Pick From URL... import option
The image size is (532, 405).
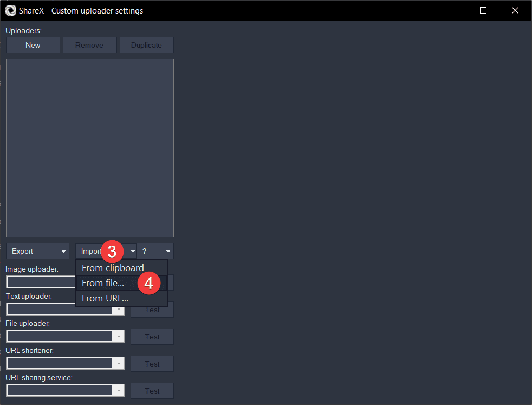pyautogui.click(x=105, y=298)
